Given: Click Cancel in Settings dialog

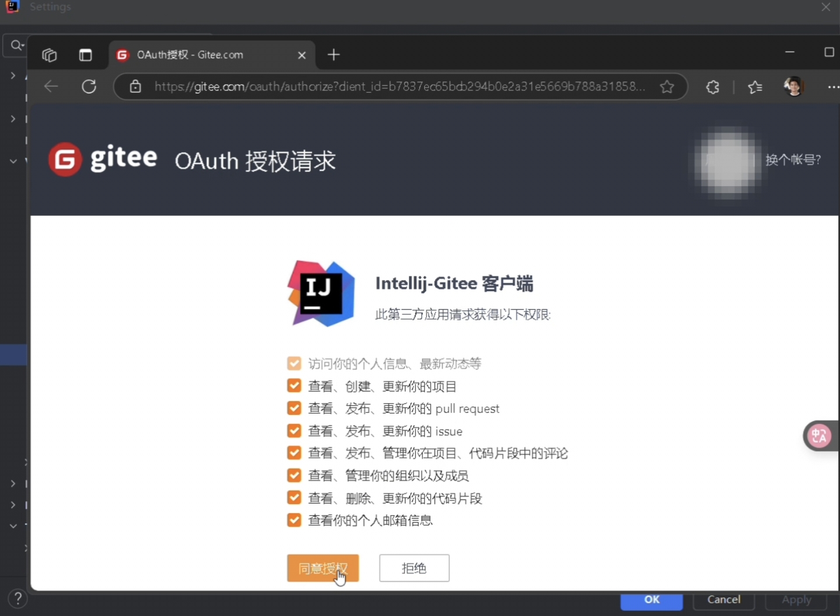Looking at the screenshot, I should (x=724, y=600).
